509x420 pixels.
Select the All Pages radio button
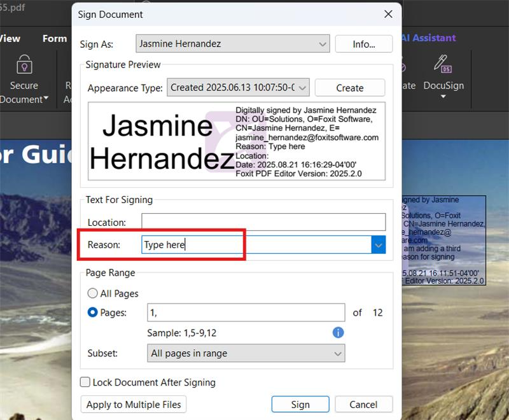pos(92,293)
